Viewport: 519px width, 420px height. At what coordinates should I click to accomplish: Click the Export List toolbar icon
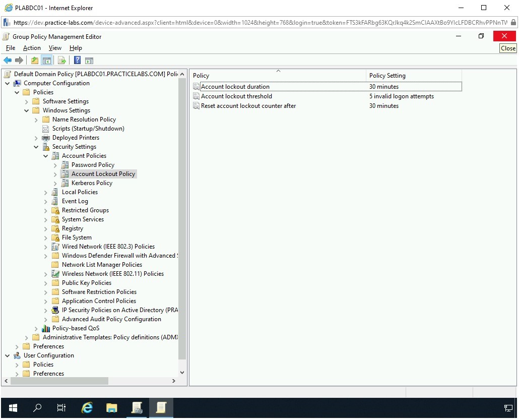62,61
